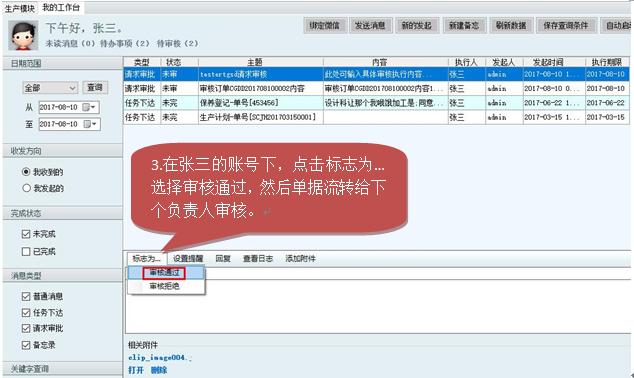Click the 待办事项 (2) link

125,43
